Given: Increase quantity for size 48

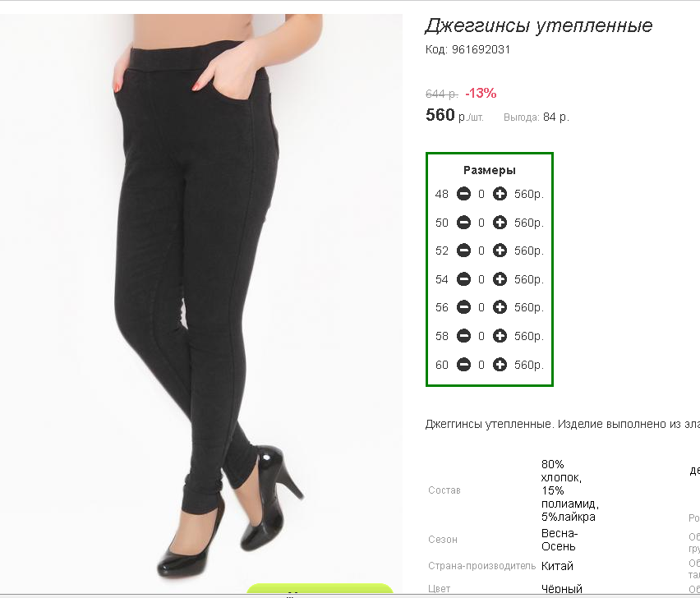Looking at the screenshot, I should pyautogui.click(x=500, y=194).
